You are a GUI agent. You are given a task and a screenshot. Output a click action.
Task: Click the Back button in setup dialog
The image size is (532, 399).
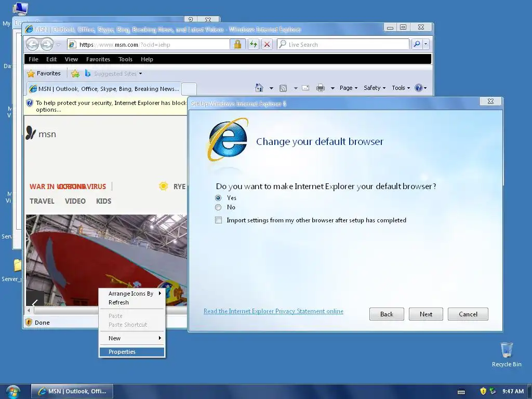point(387,314)
